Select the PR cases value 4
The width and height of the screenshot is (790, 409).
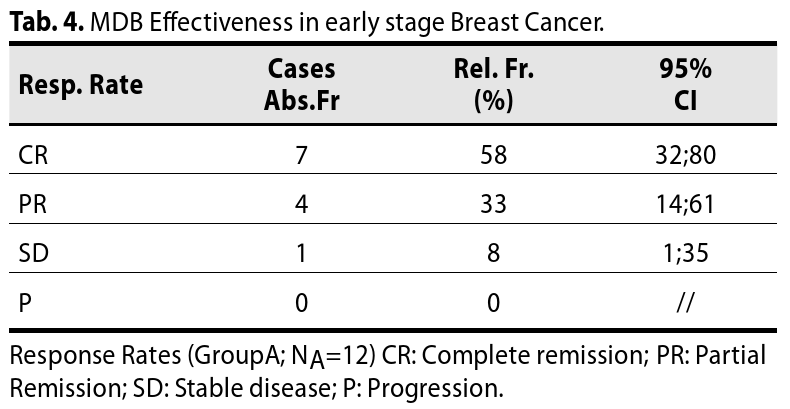pos(301,204)
